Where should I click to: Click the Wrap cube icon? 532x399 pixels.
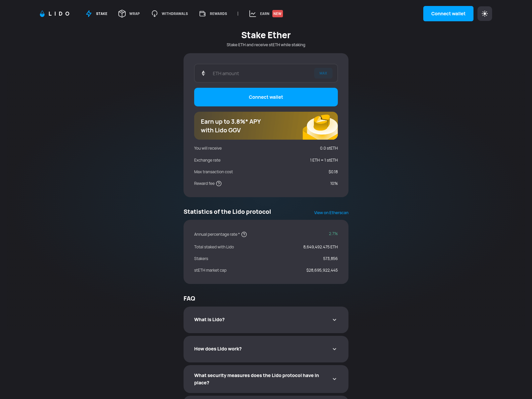122,14
